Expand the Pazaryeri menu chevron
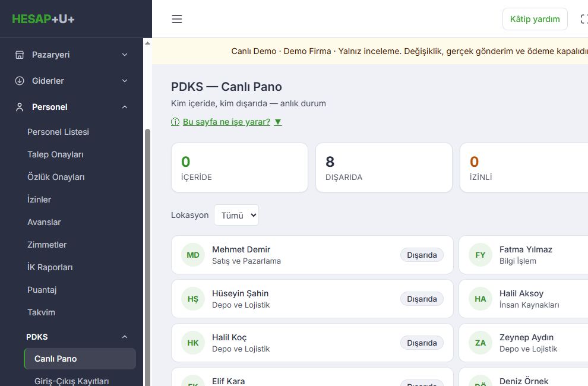 click(x=125, y=55)
